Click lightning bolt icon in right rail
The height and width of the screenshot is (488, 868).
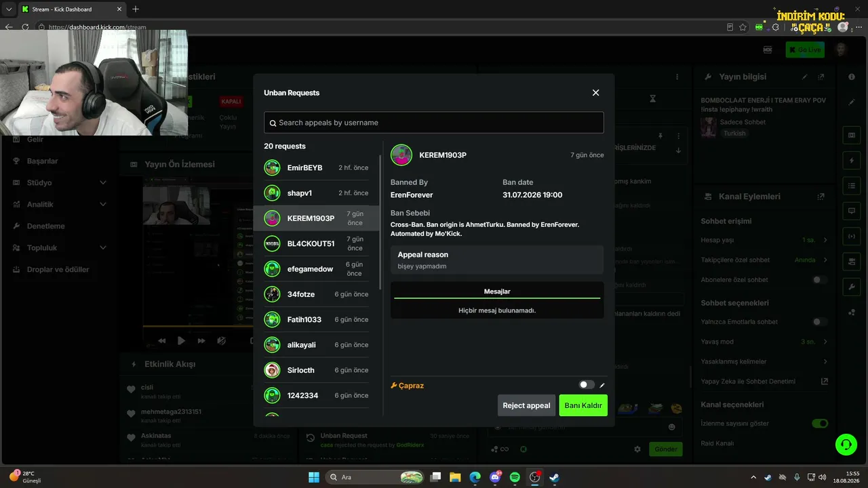click(x=852, y=161)
